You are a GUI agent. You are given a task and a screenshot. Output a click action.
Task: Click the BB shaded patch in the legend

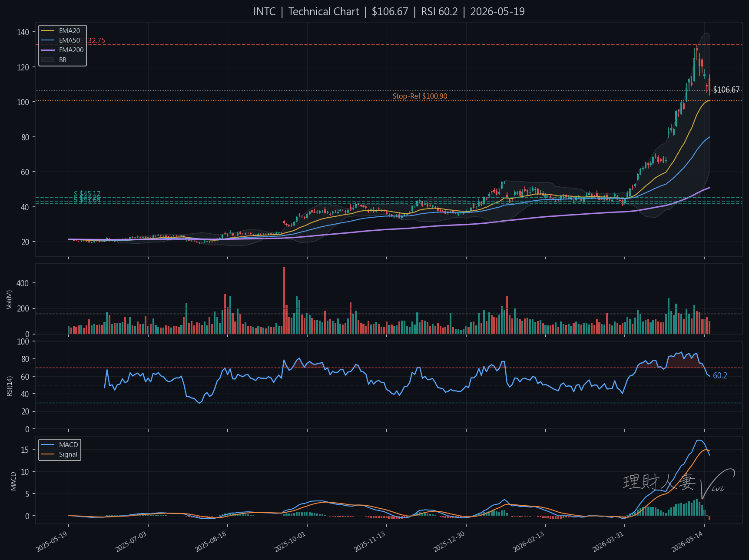[x=48, y=60]
